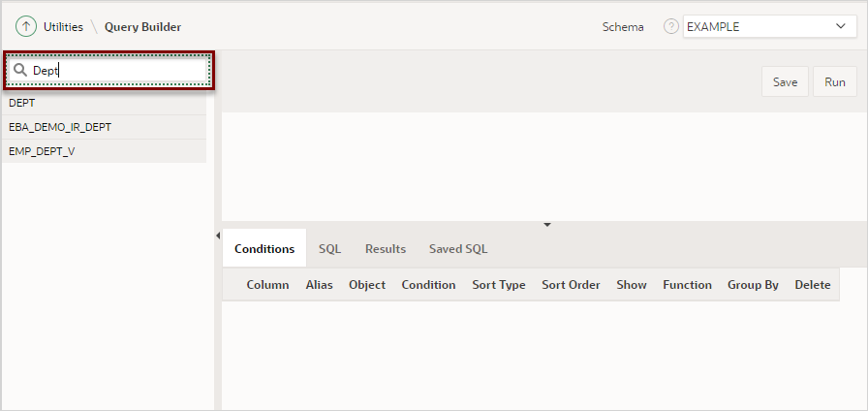The height and width of the screenshot is (411, 868).
Task: Click the Column header
Action: (x=267, y=285)
